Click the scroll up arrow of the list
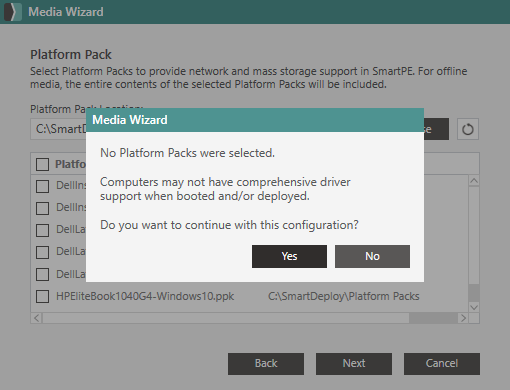The height and width of the screenshot is (390, 510). coord(474,181)
